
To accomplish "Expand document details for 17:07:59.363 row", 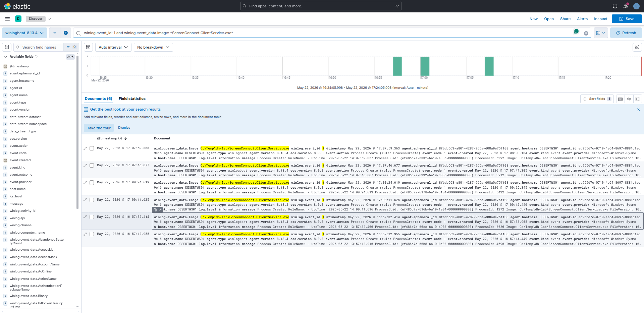I will point(85,148).
